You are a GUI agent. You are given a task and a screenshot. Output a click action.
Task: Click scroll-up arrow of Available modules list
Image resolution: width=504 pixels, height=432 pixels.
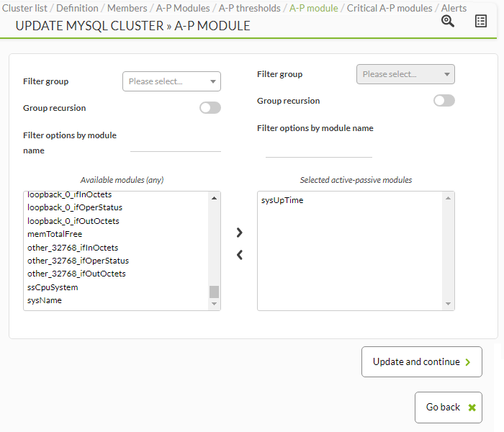pos(214,198)
